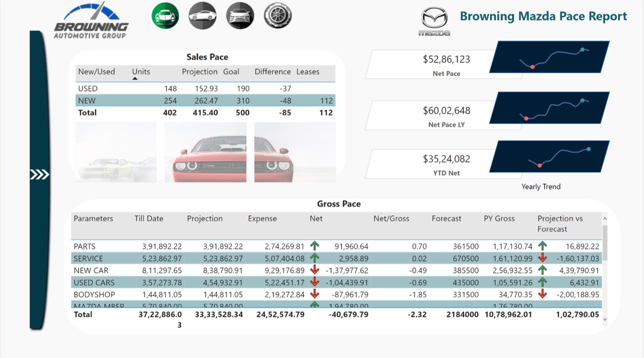
Task: Click the red down arrow in NEW CAR Net cell
Action: [315, 270]
